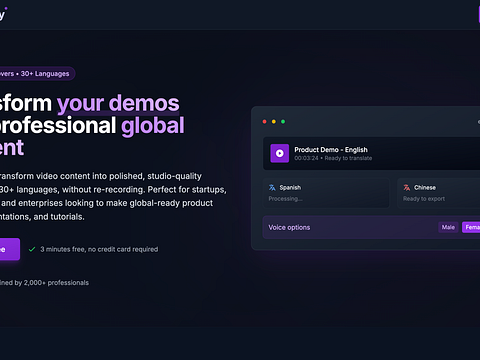This screenshot has height=360, width=480.
Task: Open the Chinese Ready to export card
Action: click(x=439, y=193)
